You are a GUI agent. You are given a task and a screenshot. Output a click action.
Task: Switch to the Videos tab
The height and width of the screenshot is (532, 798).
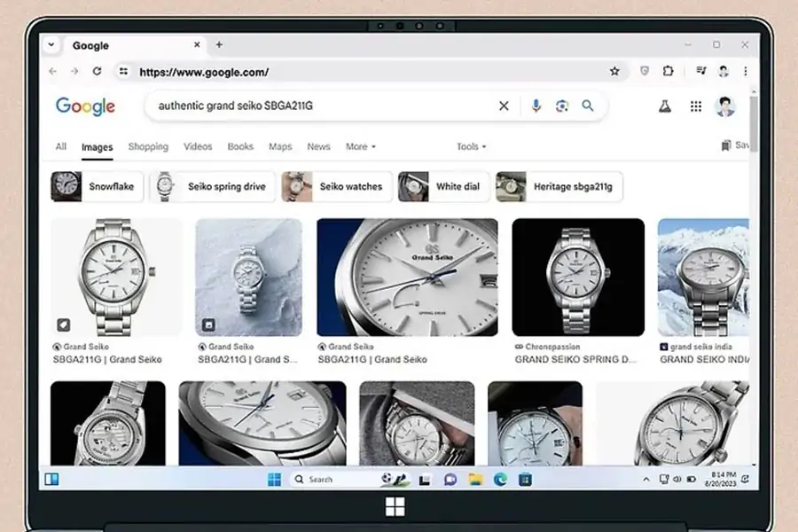198,146
